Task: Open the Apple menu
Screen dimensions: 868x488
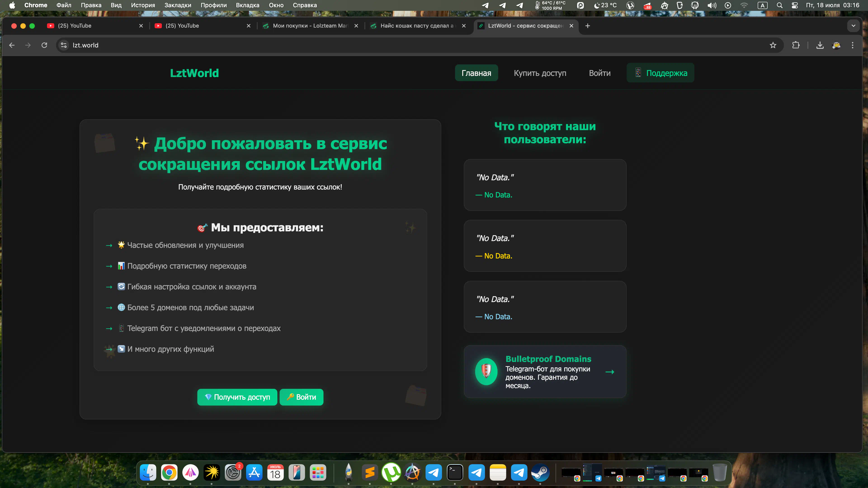Action: point(12,5)
